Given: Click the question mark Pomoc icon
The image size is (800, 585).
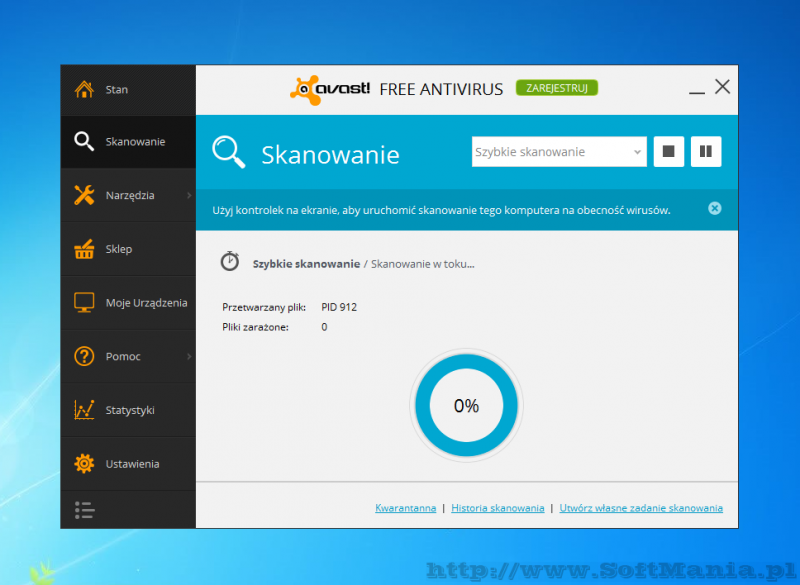Looking at the screenshot, I should [x=84, y=356].
